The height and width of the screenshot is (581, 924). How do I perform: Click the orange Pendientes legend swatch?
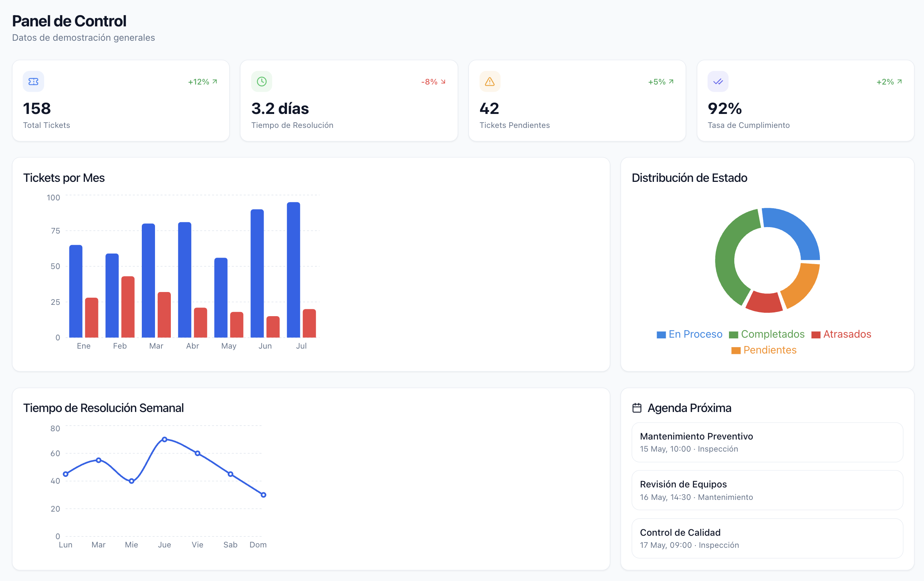735,350
